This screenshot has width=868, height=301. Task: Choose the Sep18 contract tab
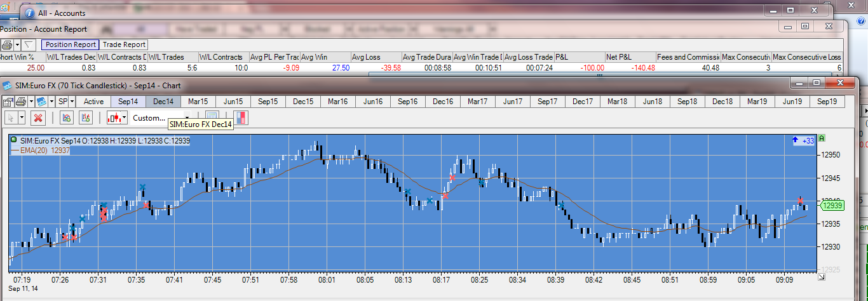tap(688, 102)
